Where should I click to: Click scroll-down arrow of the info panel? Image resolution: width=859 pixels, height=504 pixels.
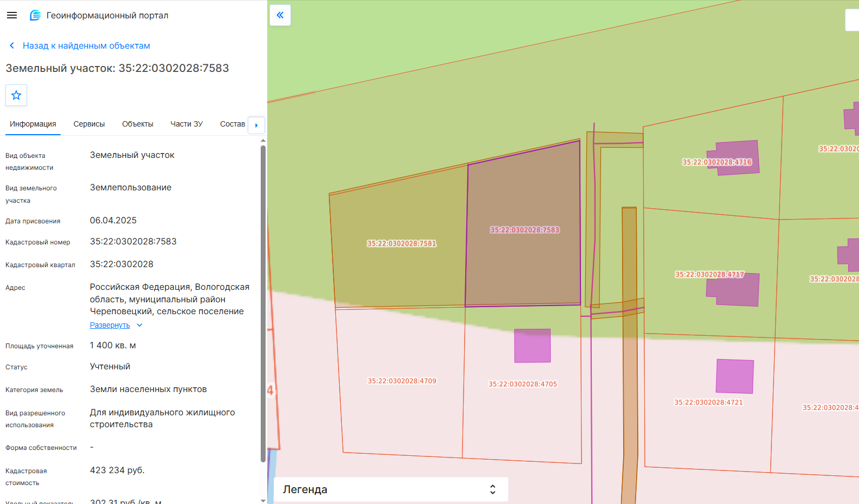(263, 501)
